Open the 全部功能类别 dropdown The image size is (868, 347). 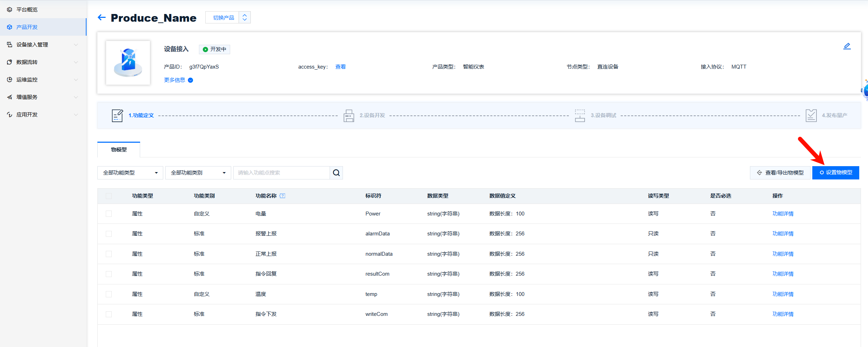[198, 173]
